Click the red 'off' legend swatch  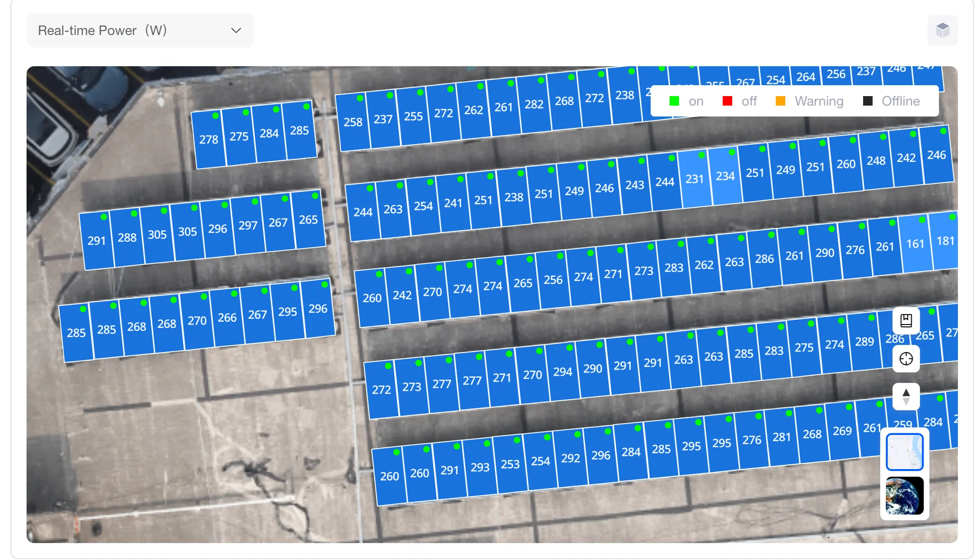pyautogui.click(x=727, y=101)
